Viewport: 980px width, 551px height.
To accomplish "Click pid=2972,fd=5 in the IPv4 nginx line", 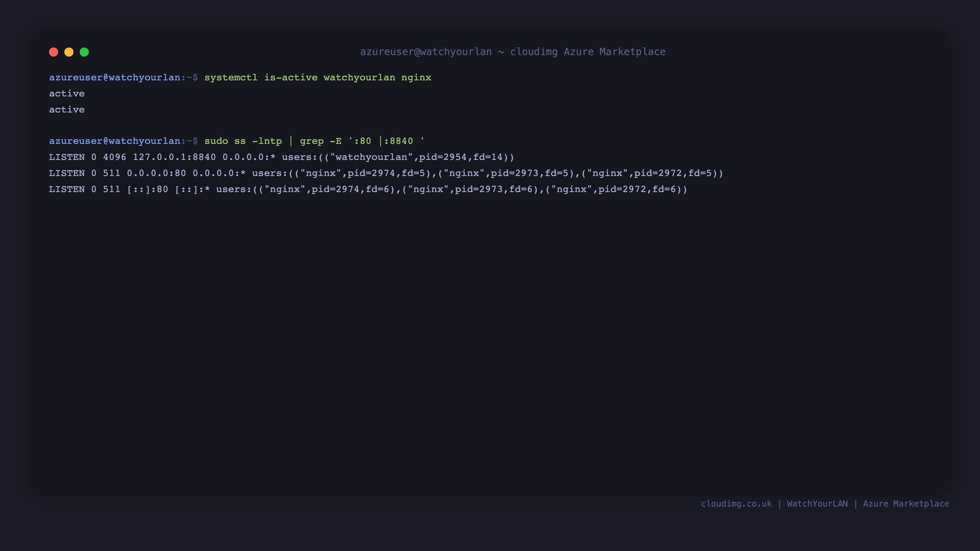I will (x=673, y=173).
